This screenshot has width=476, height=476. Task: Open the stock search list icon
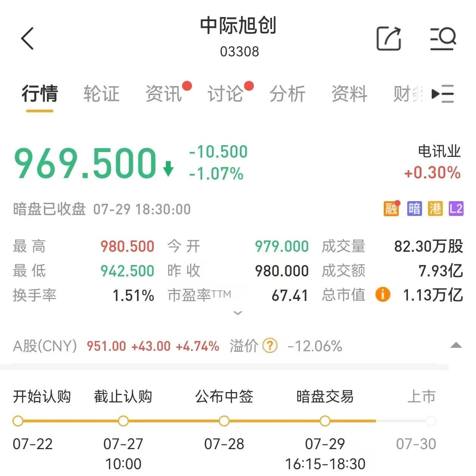pos(443,39)
